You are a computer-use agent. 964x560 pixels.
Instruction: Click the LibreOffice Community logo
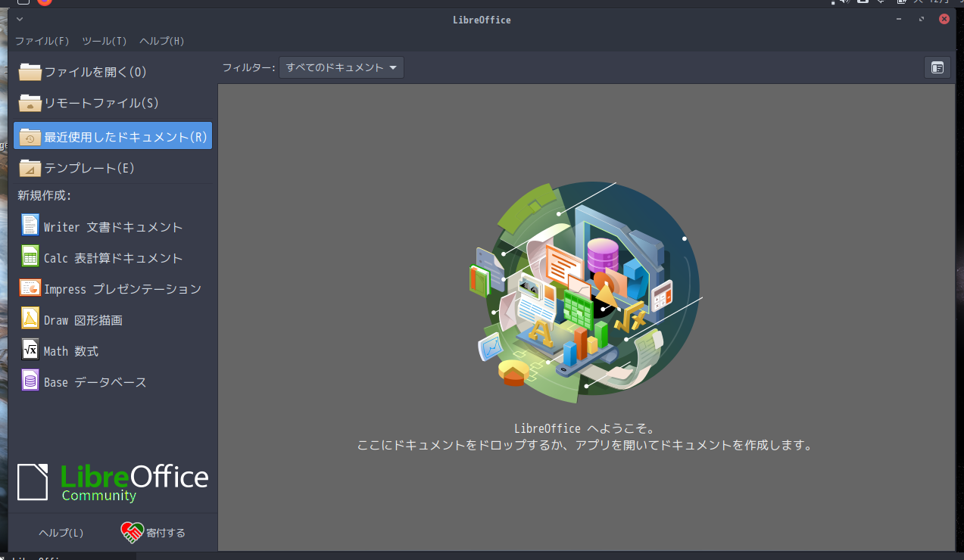click(x=112, y=482)
